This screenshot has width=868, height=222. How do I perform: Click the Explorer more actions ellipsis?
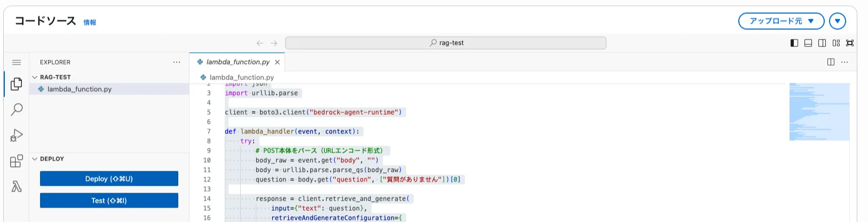point(177,62)
